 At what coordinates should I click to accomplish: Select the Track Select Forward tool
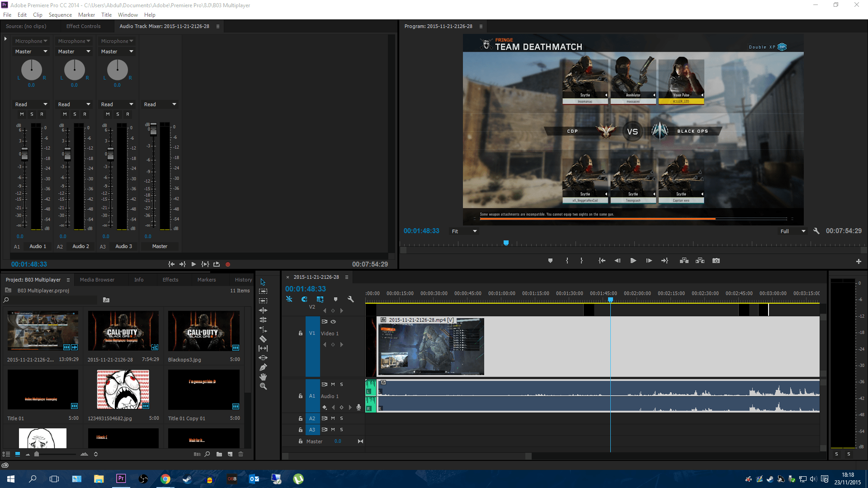(263, 291)
